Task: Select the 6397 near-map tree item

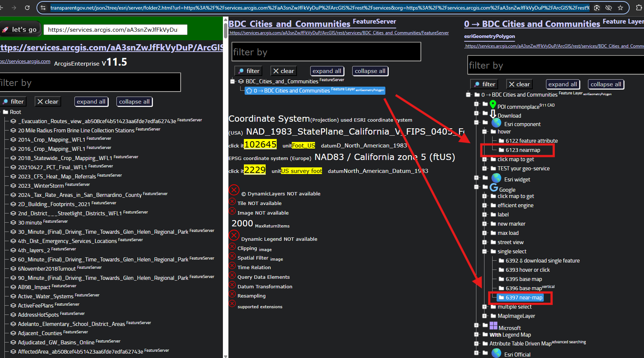Action: click(520, 298)
